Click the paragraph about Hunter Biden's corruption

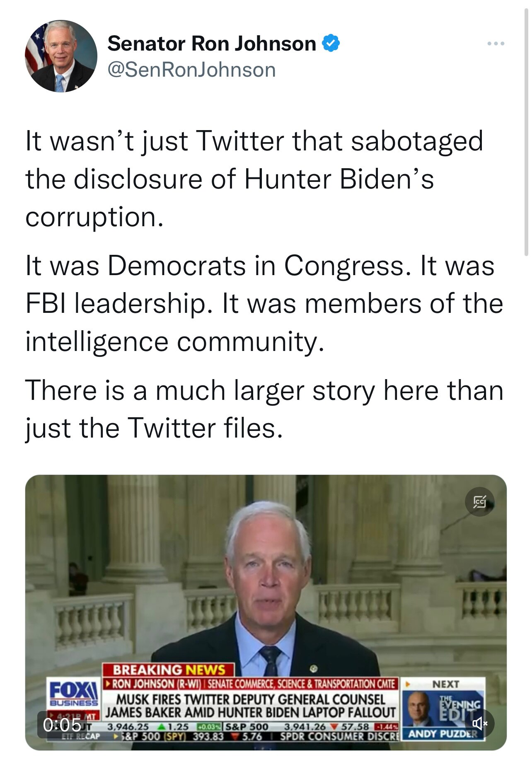point(254,179)
